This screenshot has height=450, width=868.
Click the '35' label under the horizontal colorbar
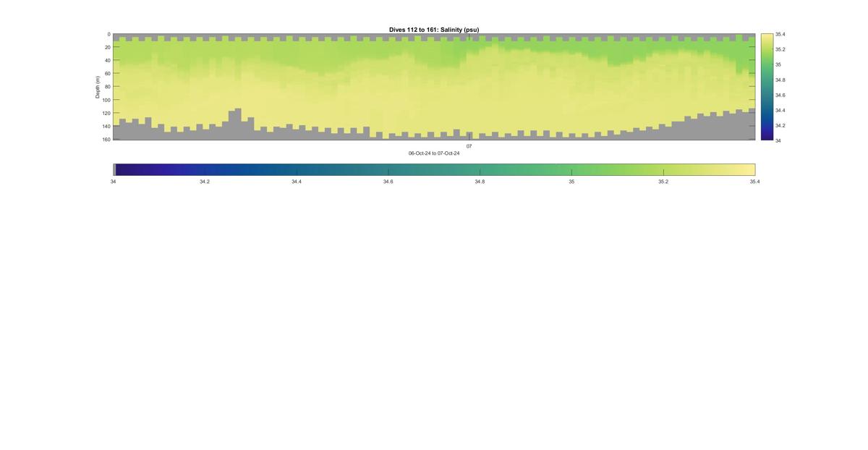pos(571,182)
